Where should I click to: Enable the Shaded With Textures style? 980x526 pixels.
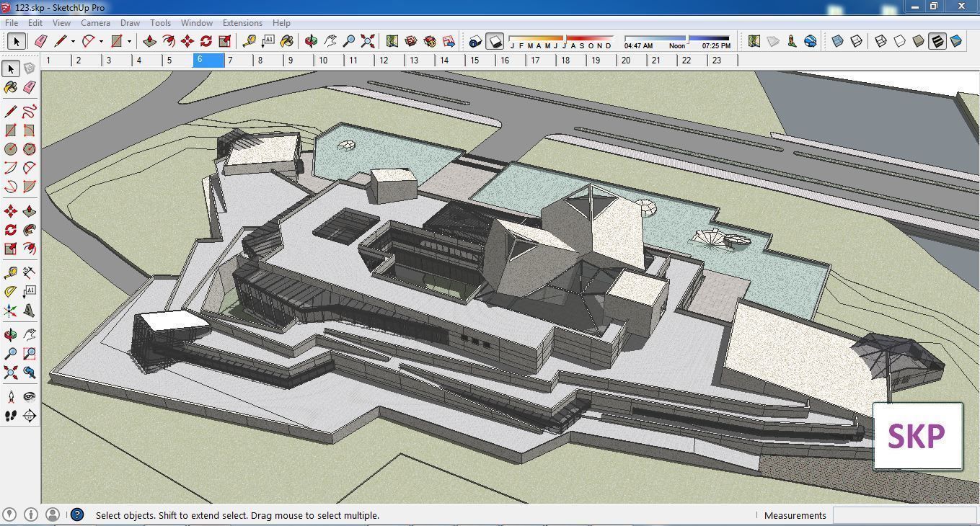click(x=937, y=41)
